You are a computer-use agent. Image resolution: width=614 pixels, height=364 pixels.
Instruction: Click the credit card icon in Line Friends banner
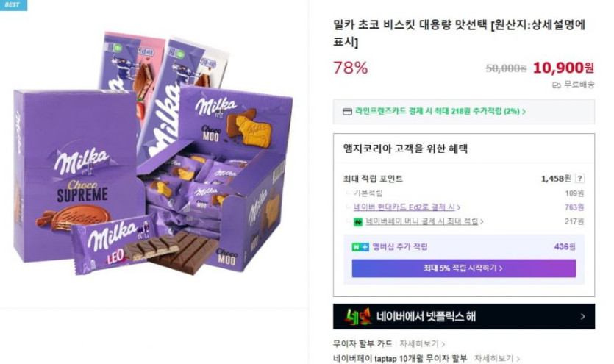tap(347, 112)
